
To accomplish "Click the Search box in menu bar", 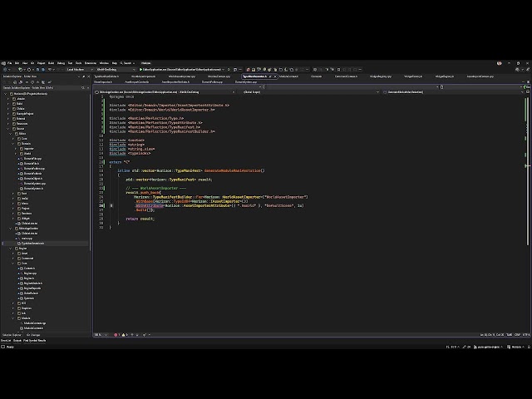I will [x=127, y=63].
